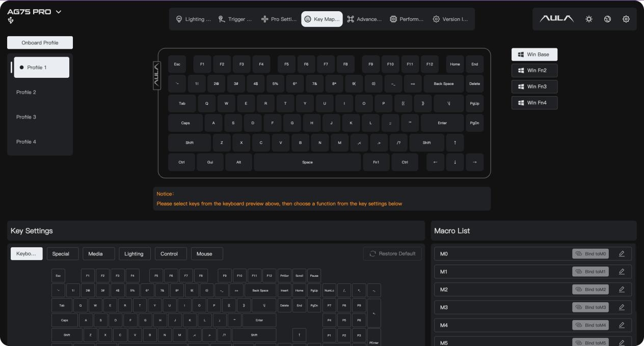Click the edit pencil icon for macro M3
Screen dimensions: 644x346
click(x=622, y=307)
